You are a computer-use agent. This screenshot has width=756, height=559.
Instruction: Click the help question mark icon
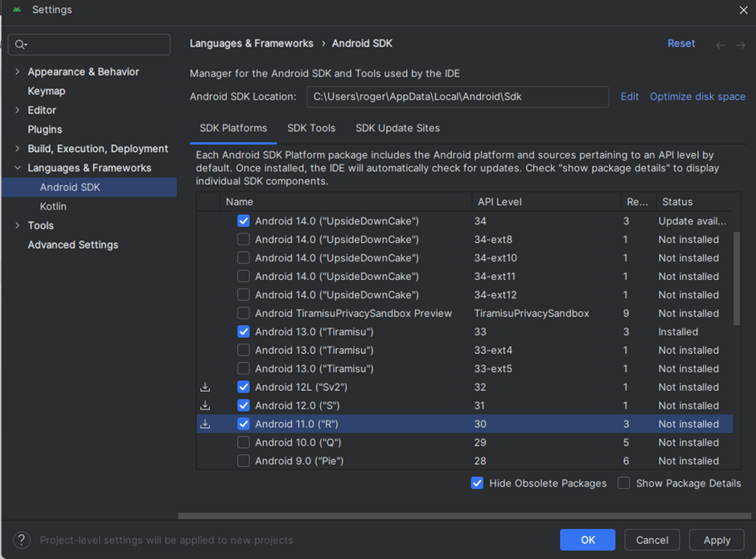pyautogui.click(x=22, y=540)
